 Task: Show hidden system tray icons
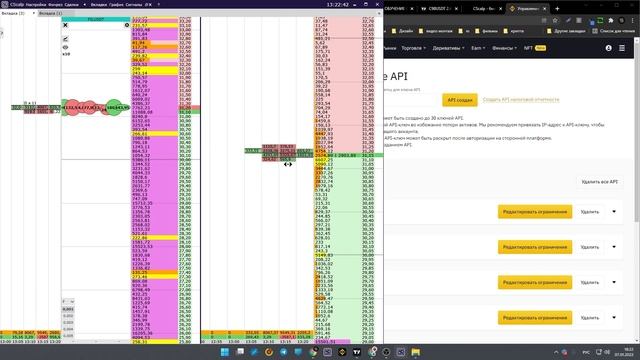tap(556, 352)
